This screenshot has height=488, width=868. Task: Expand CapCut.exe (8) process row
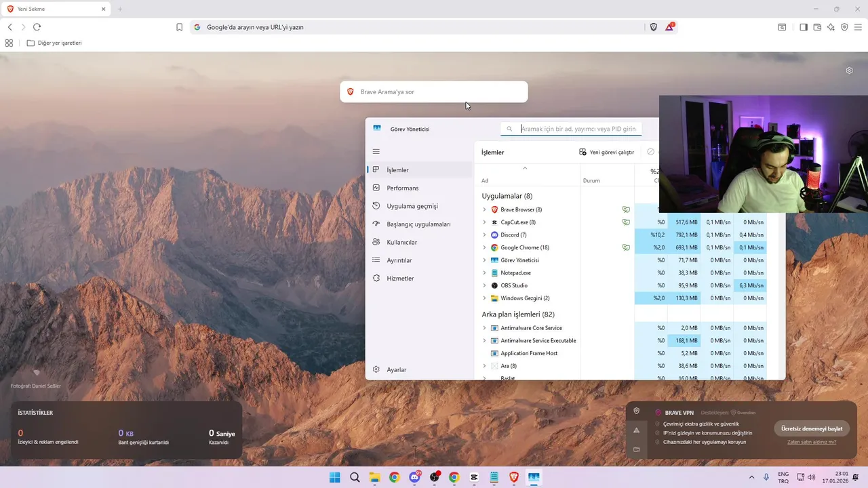[x=484, y=222]
